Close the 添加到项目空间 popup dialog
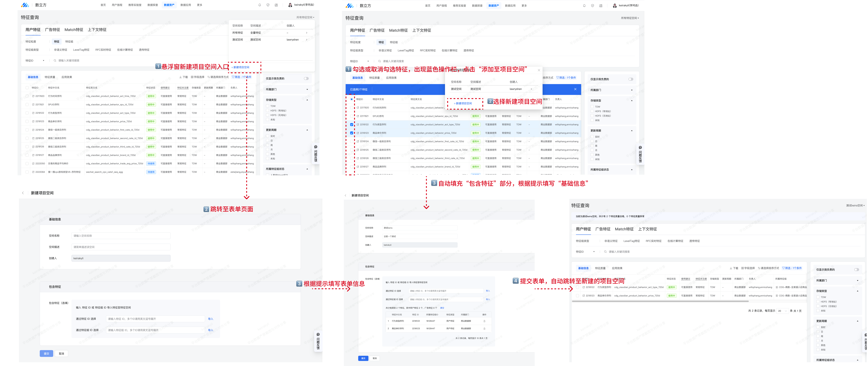Viewport: 868px width, 366px height. tap(539, 70)
